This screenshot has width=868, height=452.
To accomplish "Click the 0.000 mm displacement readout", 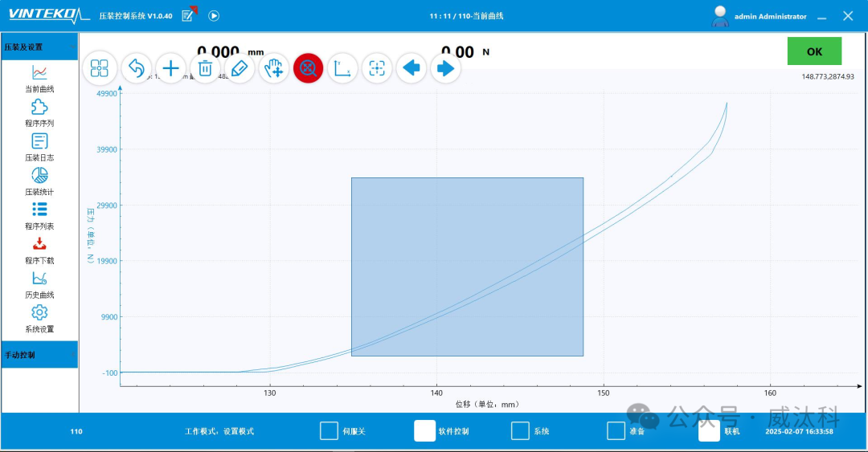I will point(231,51).
